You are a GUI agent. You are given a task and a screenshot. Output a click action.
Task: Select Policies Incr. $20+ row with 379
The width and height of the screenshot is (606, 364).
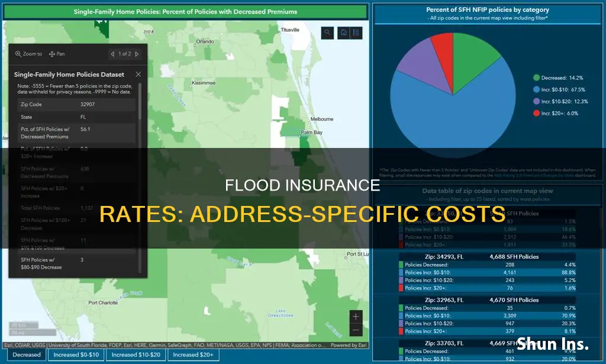[487, 331]
